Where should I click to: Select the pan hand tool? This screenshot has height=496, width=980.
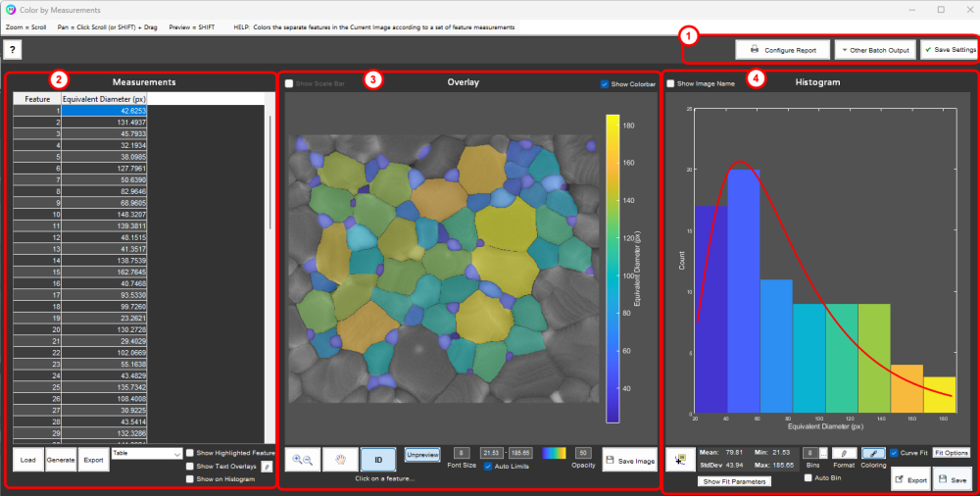(341, 460)
